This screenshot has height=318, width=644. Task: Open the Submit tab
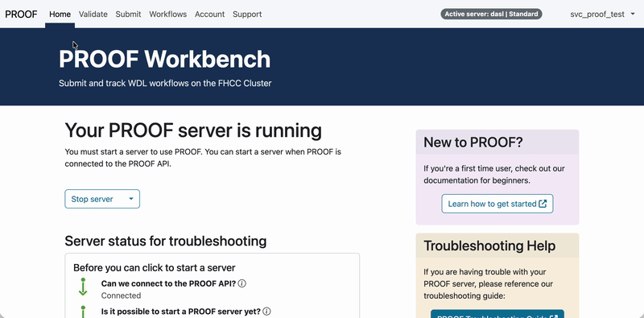pos(128,14)
